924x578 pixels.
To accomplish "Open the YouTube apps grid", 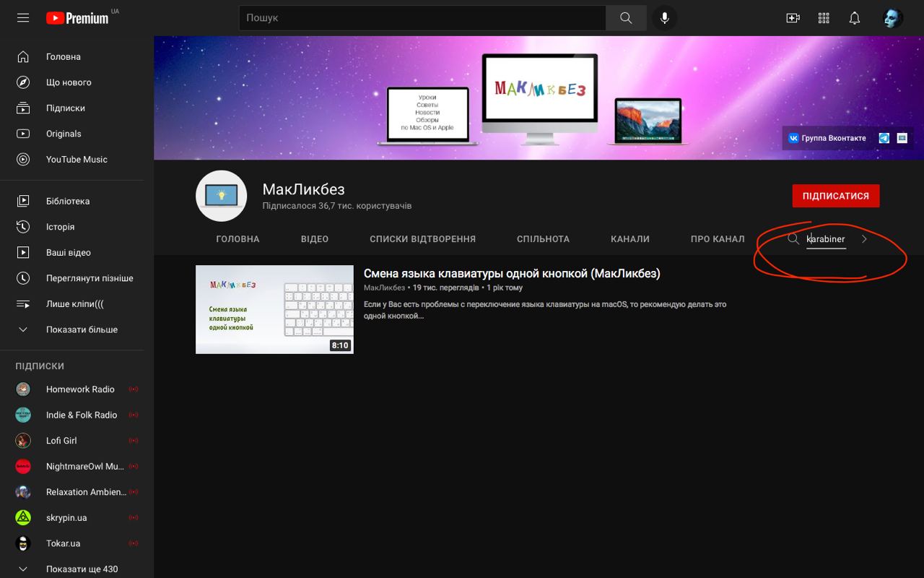I will [824, 18].
